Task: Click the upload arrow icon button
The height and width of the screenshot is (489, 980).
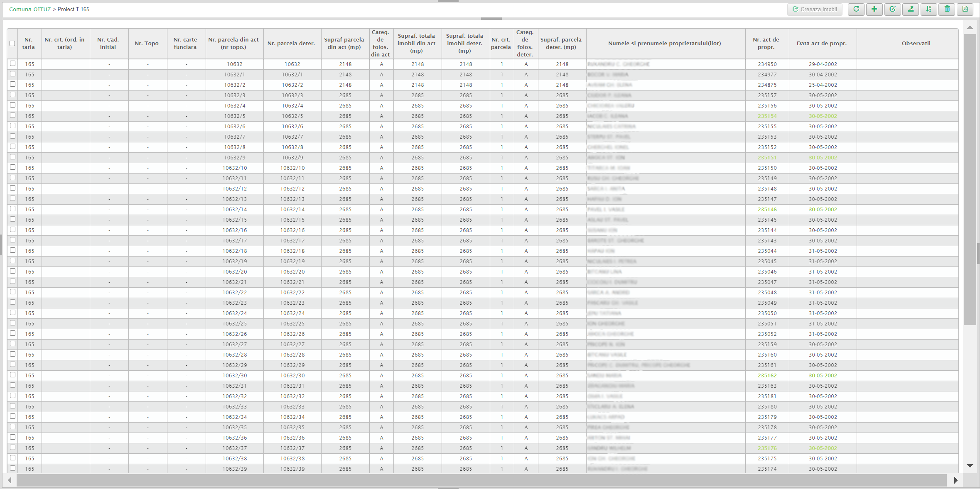Action: pyautogui.click(x=911, y=9)
